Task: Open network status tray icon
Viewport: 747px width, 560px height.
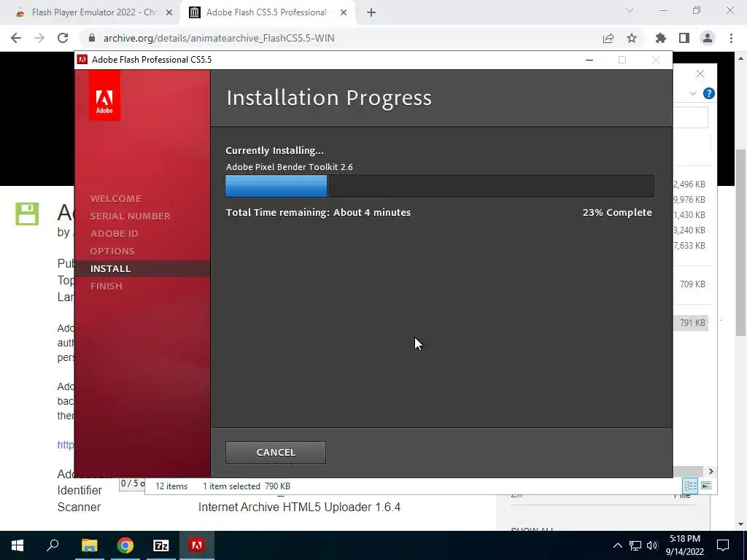Action: 635,545
